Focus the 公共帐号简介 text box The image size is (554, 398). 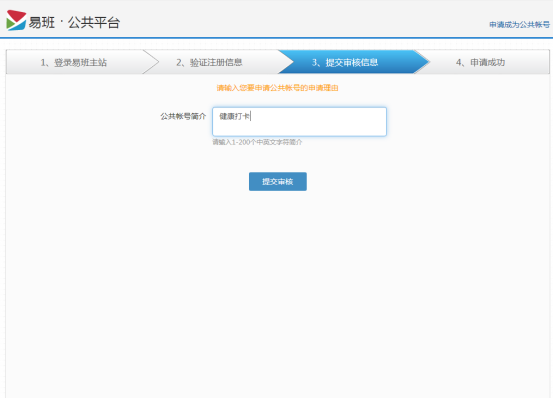pyautogui.click(x=299, y=122)
